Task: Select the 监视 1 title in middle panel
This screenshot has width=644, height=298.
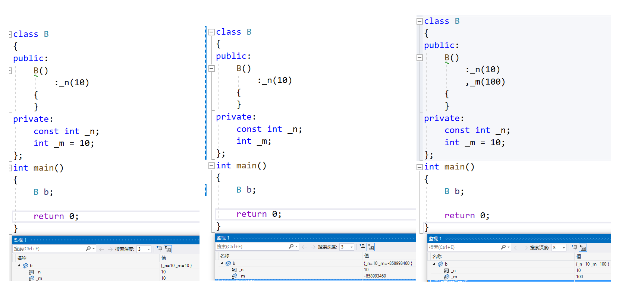Action: pyautogui.click(x=223, y=238)
